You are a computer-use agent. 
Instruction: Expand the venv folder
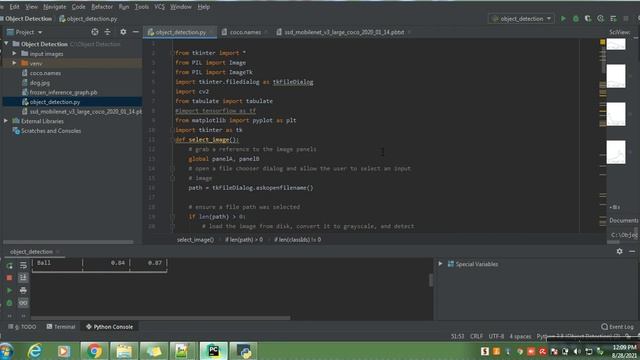point(14,63)
